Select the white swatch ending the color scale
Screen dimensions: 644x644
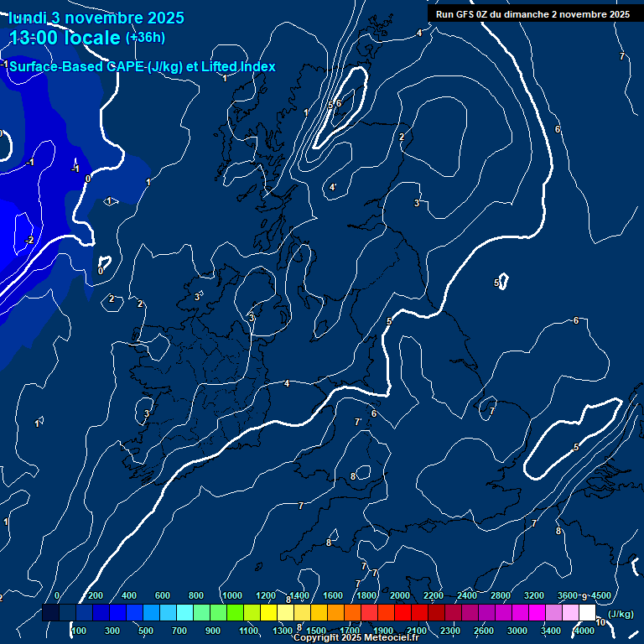(587, 612)
